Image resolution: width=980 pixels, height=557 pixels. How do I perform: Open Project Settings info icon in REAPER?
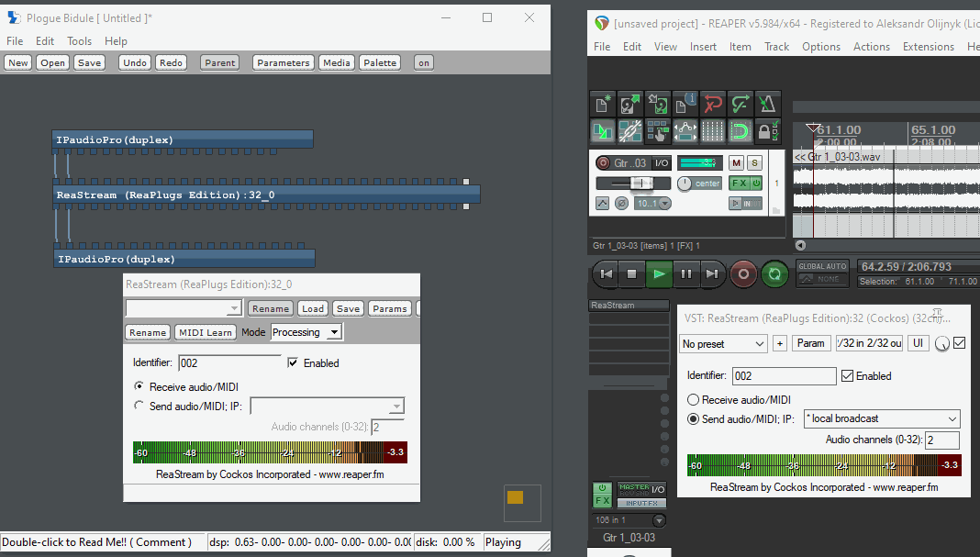[x=685, y=105]
